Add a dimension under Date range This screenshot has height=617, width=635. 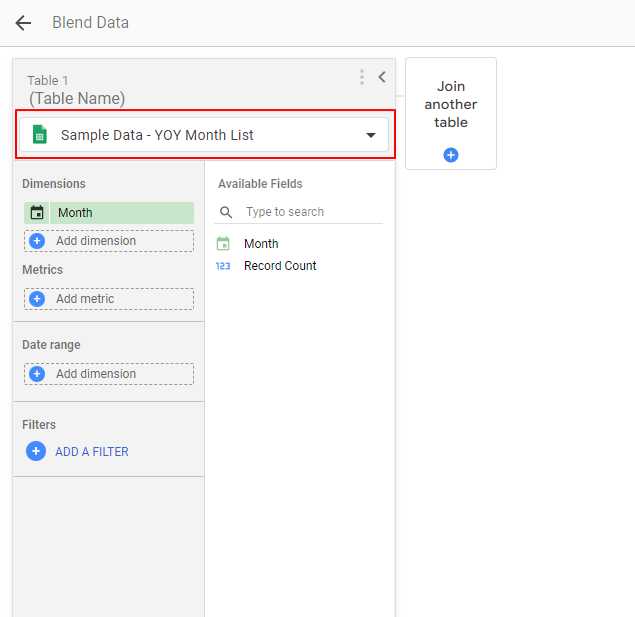pos(109,374)
